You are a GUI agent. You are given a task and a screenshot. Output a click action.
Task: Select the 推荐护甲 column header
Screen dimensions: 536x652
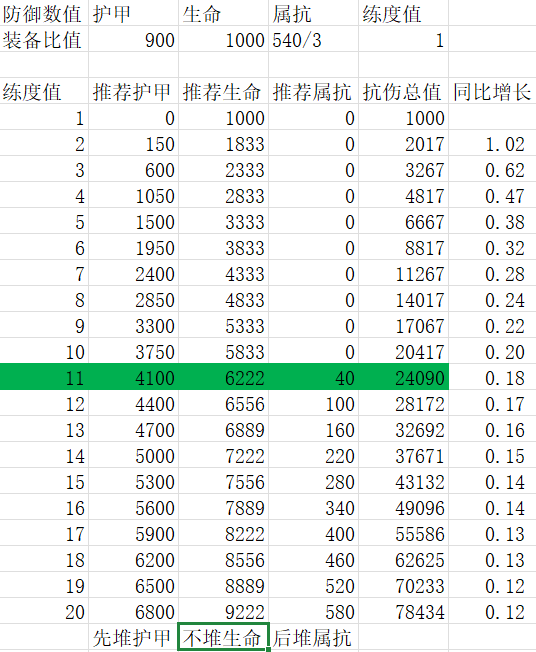(x=133, y=91)
